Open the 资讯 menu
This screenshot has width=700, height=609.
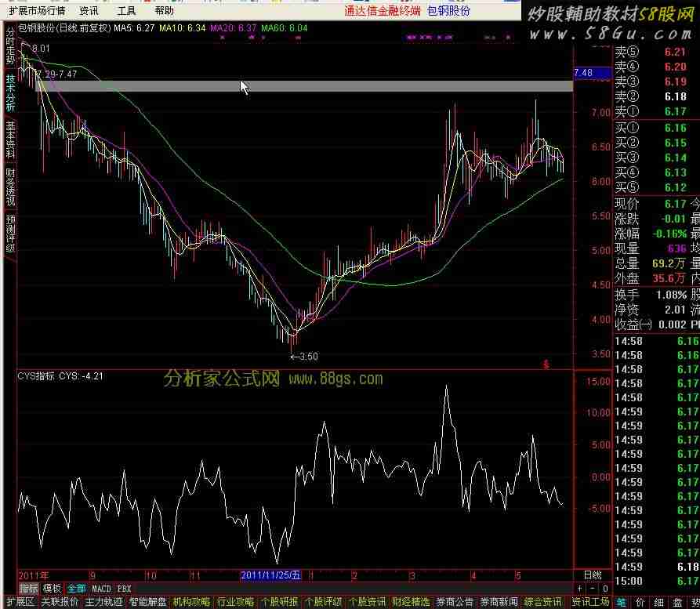pos(89,11)
